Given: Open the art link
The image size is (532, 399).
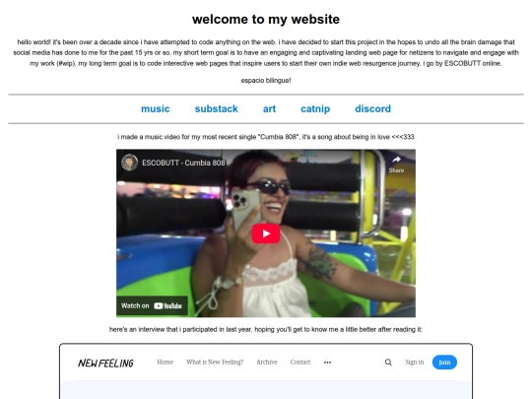Looking at the screenshot, I should pyautogui.click(x=269, y=109).
